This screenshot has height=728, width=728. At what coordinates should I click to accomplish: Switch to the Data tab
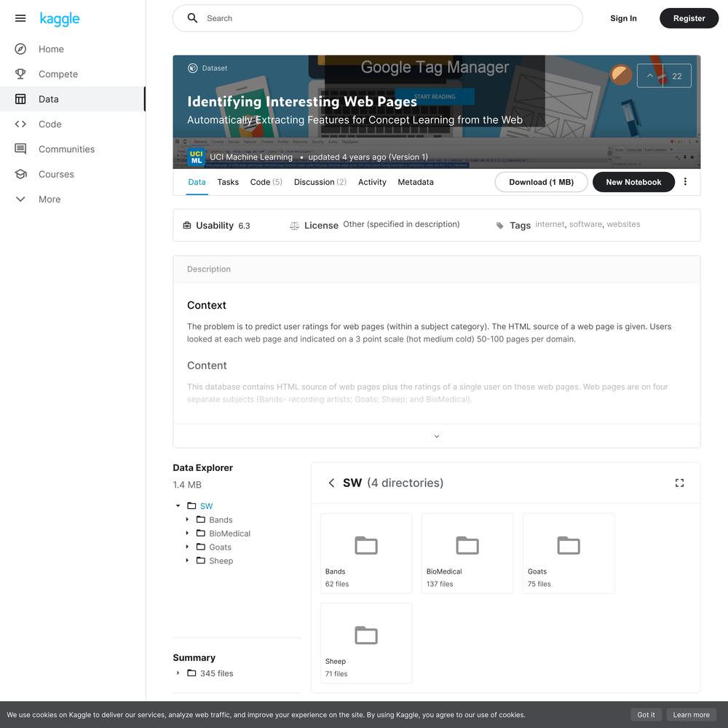(x=197, y=182)
